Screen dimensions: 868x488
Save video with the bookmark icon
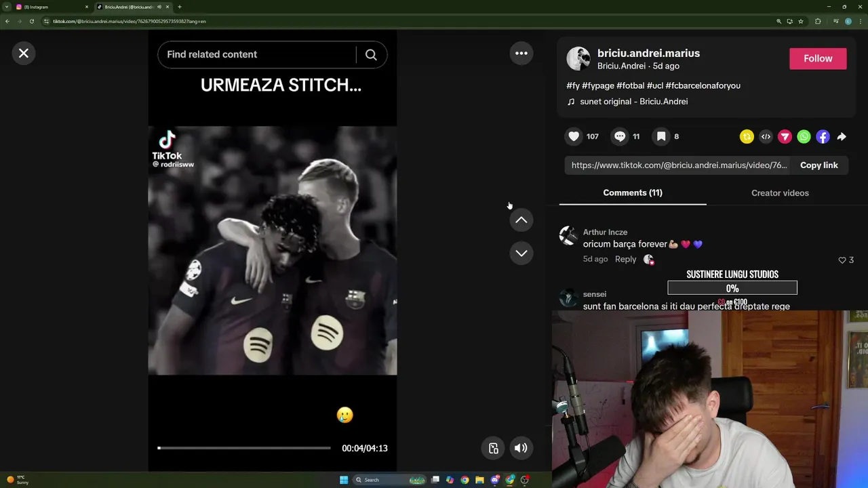(x=661, y=136)
